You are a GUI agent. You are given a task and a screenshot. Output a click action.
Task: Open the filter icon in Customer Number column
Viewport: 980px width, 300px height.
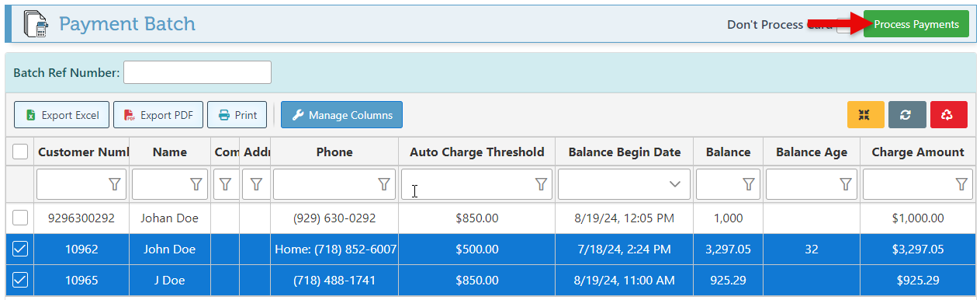pos(115,184)
